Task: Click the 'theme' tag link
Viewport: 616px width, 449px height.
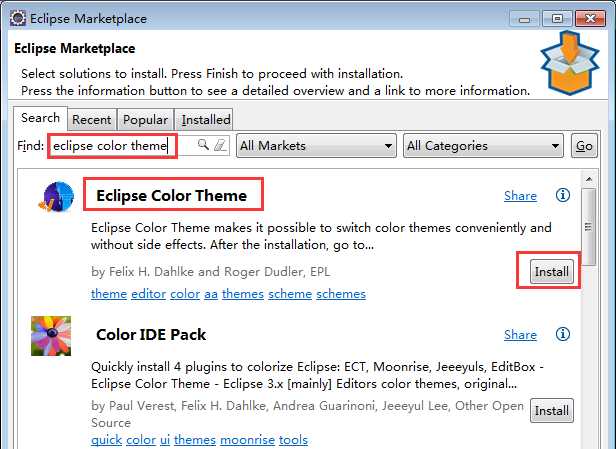Action: [109, 294]
